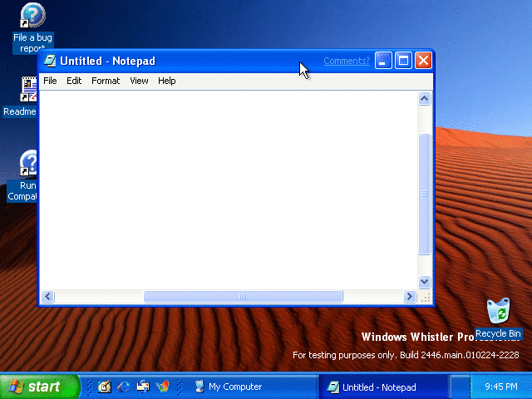Click first Quick Launch icon beside start

105,387
